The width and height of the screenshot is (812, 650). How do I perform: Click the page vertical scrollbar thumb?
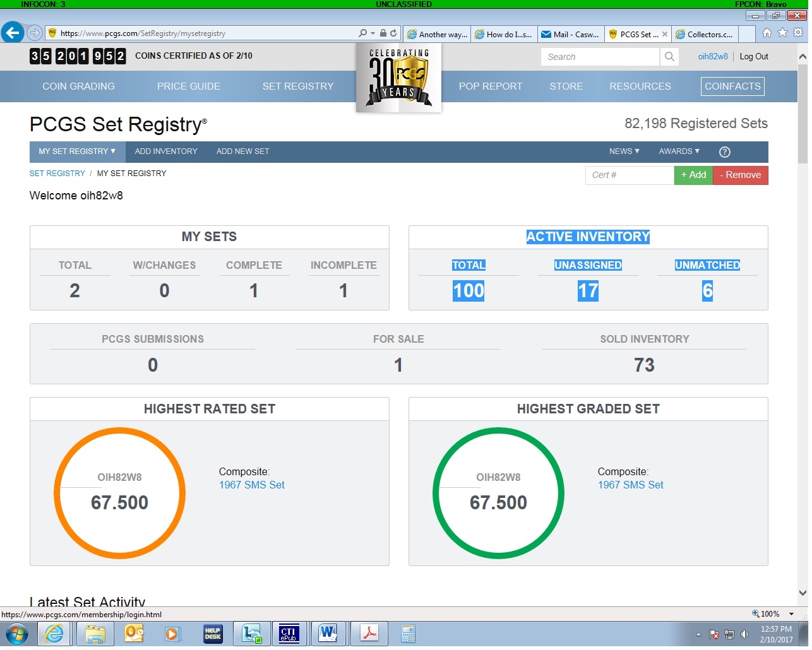(x=803, y=114)
